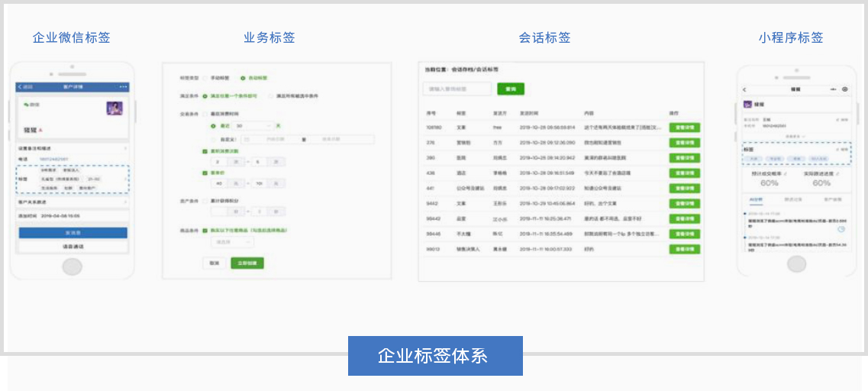Click the tag search input field
The image size is (868, 391).
pos(457,89)
